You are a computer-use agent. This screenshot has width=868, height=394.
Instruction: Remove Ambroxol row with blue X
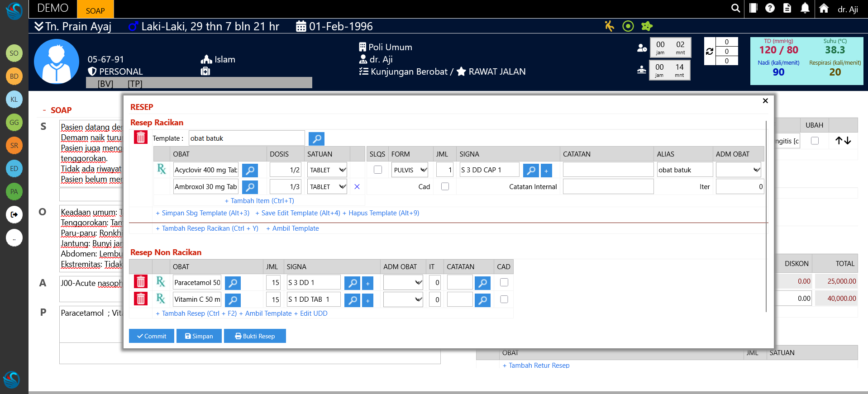[x=357, y=187]
